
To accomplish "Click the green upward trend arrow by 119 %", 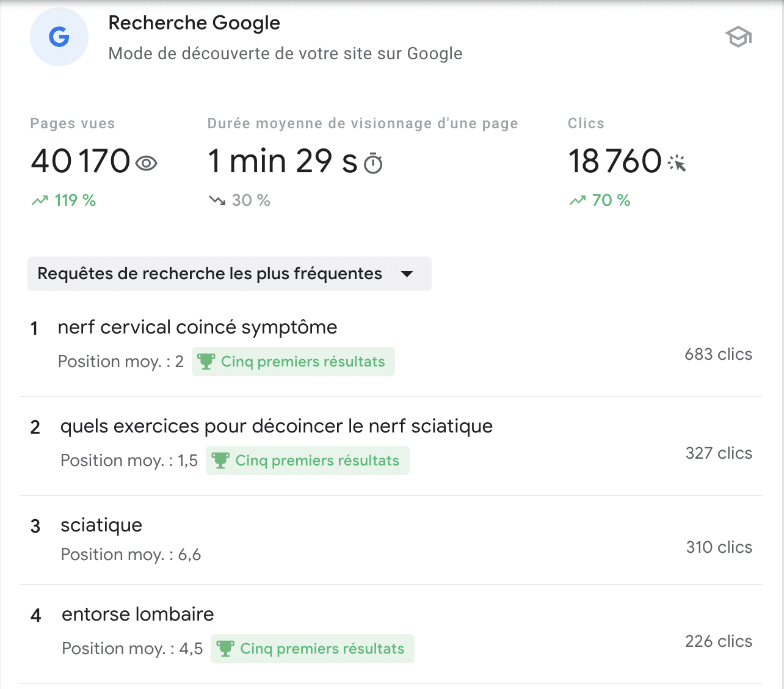I will (x=40, y=200).
